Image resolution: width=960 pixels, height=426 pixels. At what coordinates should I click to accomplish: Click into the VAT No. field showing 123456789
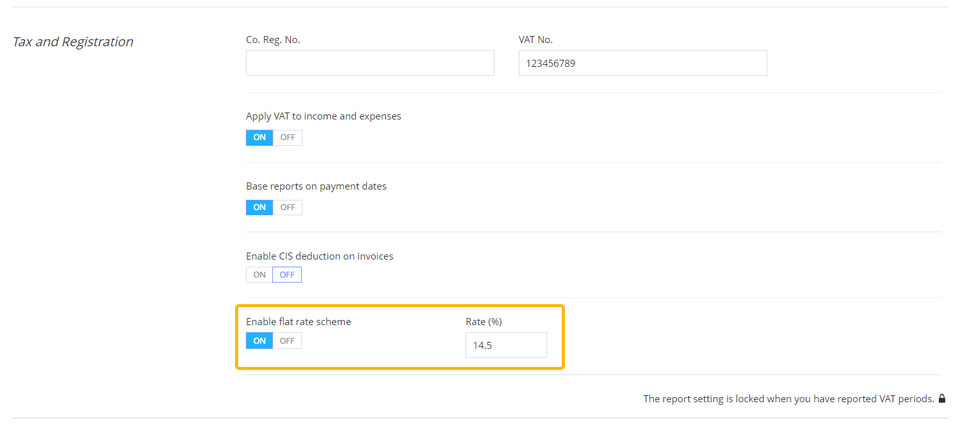pyautogui.click(x=643, y=63)
